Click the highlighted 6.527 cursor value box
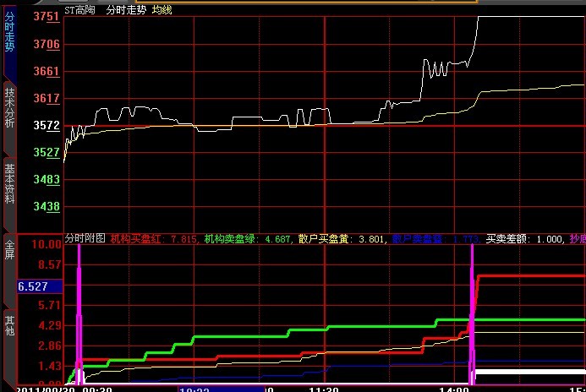The width and height of the screenshot is (586, 392). point(40,286)
